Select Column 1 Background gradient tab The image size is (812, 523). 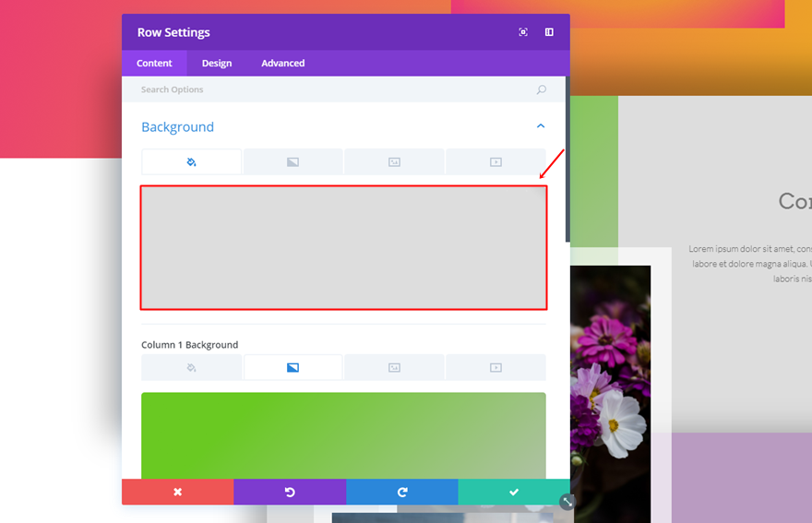(x=293, y=368)
